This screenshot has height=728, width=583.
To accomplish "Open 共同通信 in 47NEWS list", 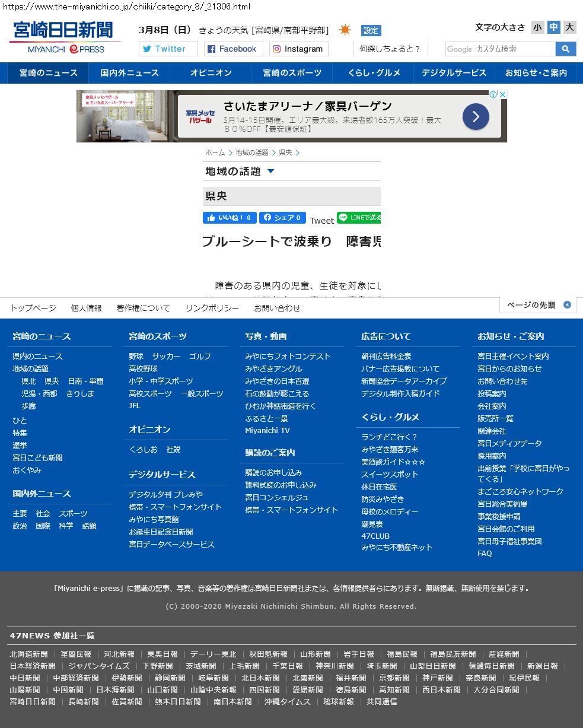I will click(x=382, y=701).
